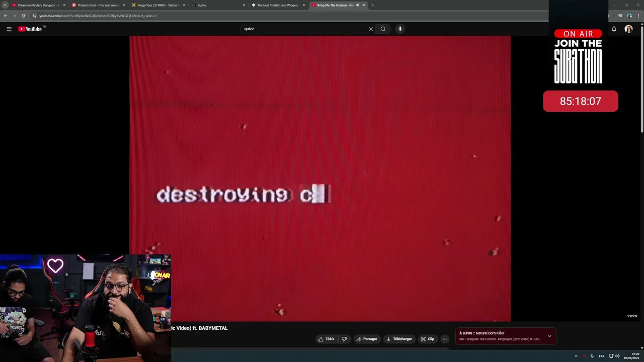
Task: Open clock showing 07:20
Action: click(x=632, y=356)
